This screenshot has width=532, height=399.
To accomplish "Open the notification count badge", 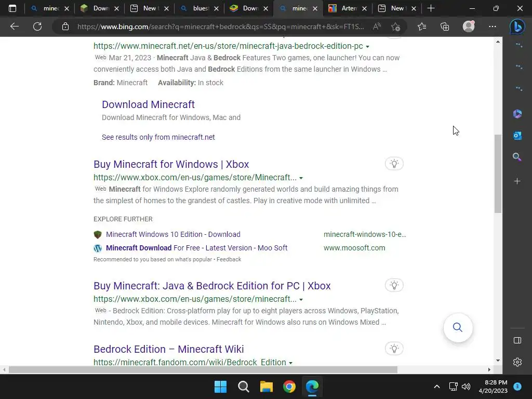I will click(x=517, y=387).
